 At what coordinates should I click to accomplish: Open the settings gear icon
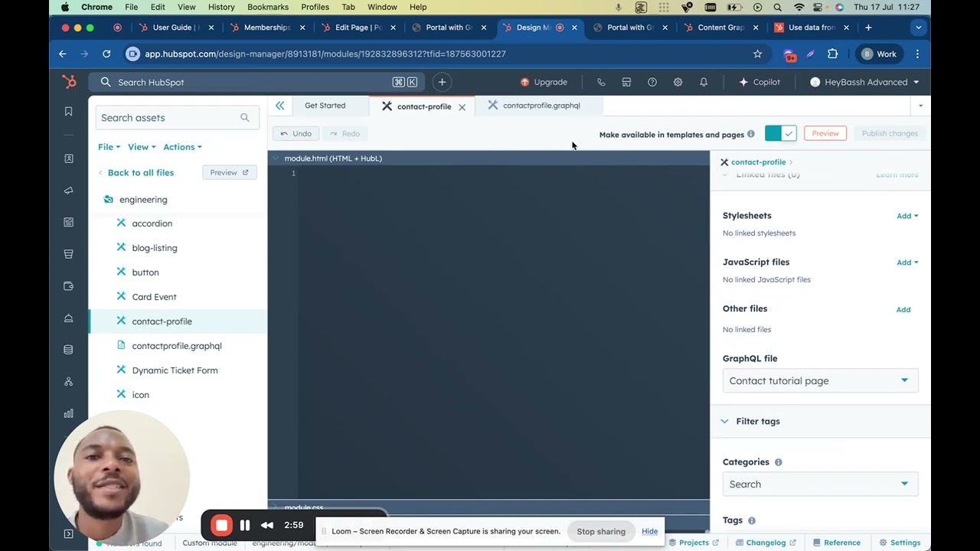click(x=678, y=82)
